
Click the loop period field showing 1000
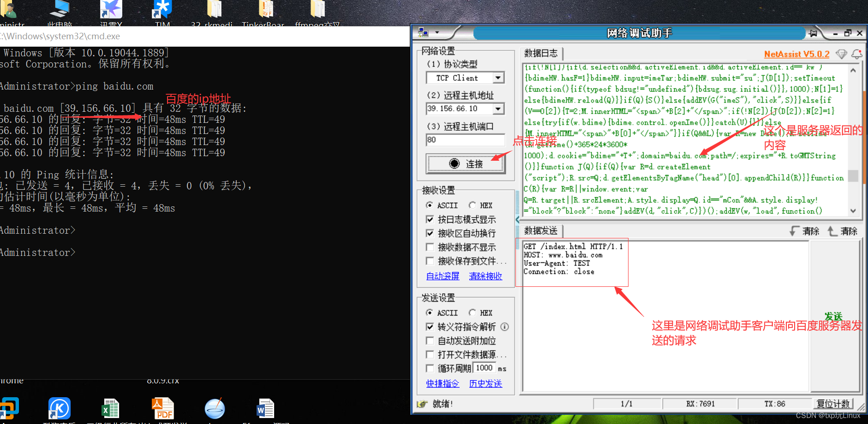coord(484,368)
